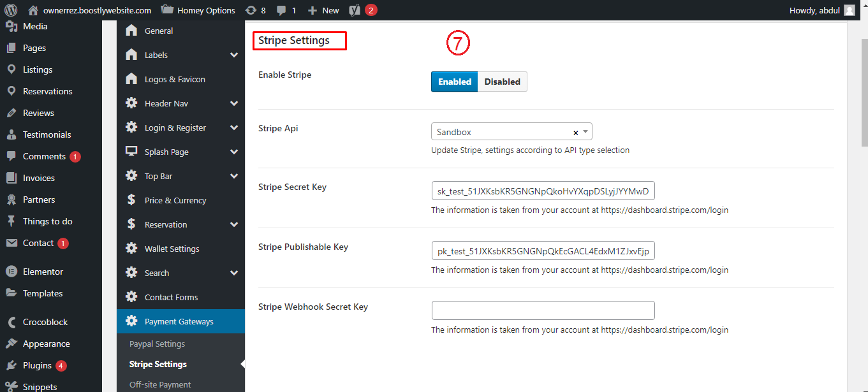Click the Howdy, abdul account link
The height and width of the screenshot is (392, 868).
(823, 10)
